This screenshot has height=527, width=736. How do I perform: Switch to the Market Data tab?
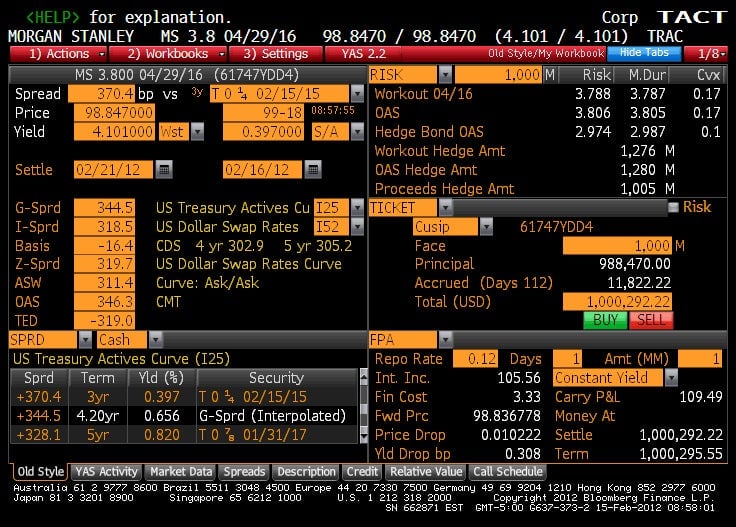(x=181, y=472)
